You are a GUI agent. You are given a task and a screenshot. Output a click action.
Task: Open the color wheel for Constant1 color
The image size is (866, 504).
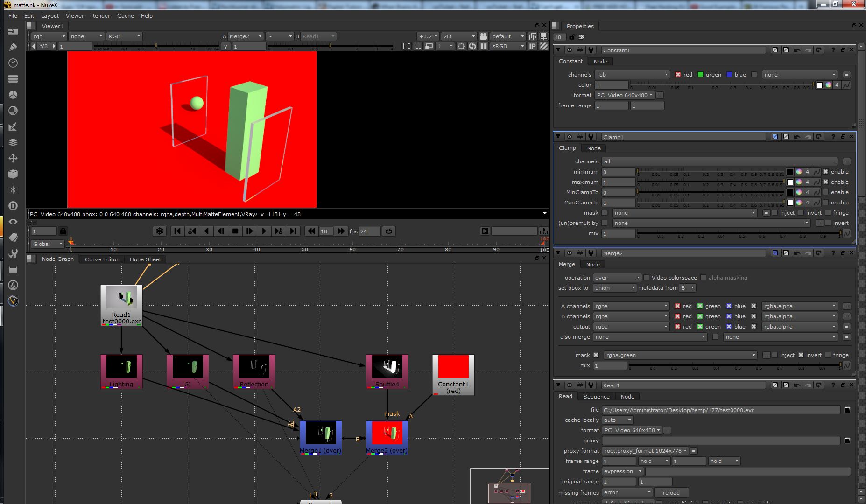pos(828,85)
